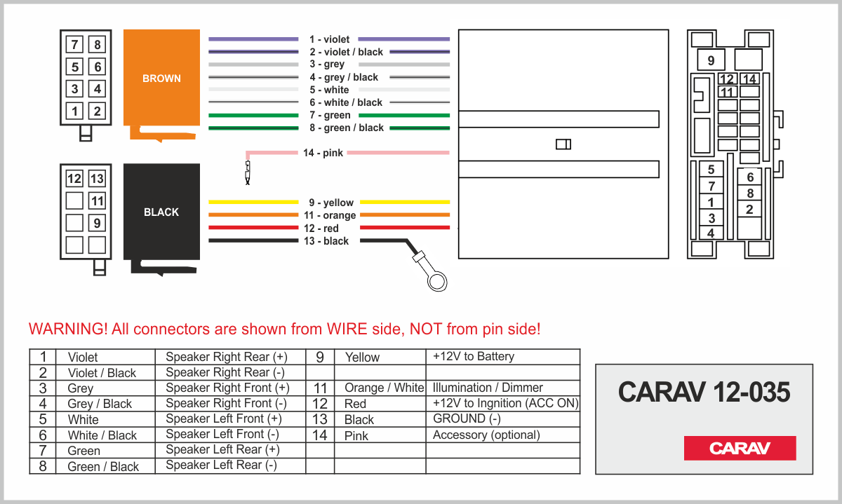Click the CARAV 12-035 model title
The height and width of the screenshot is (504, 842).
click(704, 393)
